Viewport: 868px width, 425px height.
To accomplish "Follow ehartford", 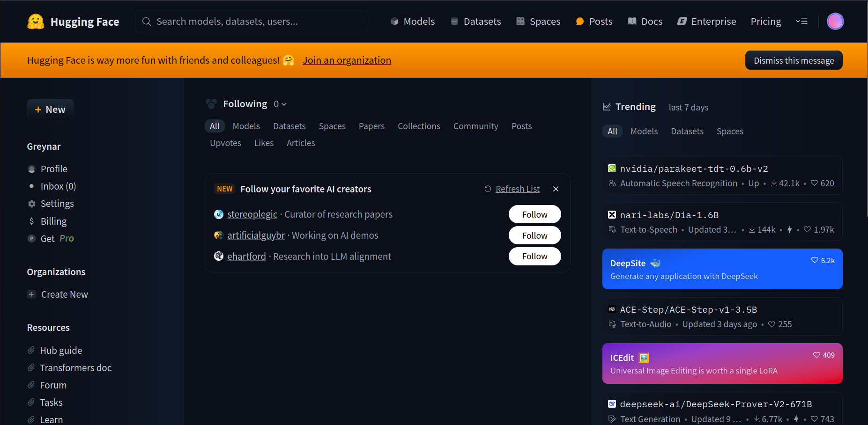I will pos(534,256).
